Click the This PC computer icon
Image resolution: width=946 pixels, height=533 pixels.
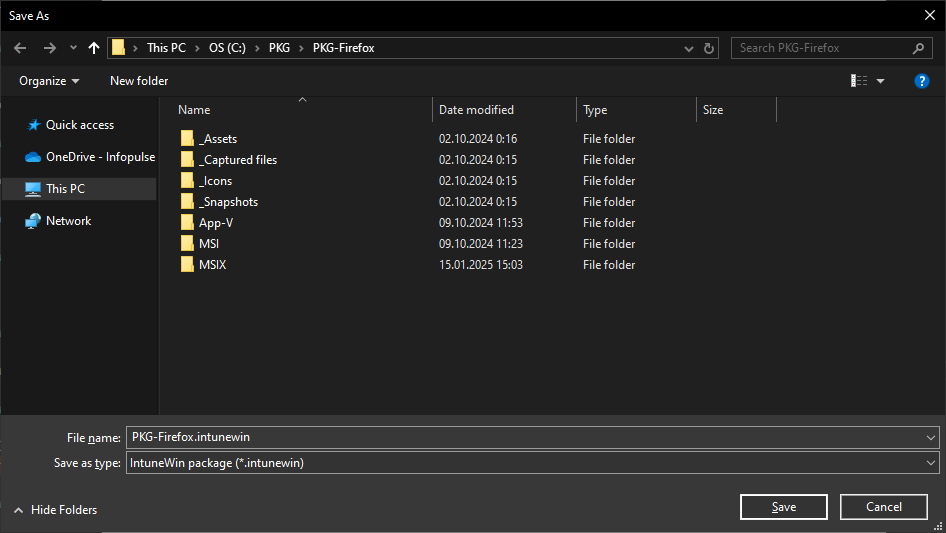pos(33,189)
